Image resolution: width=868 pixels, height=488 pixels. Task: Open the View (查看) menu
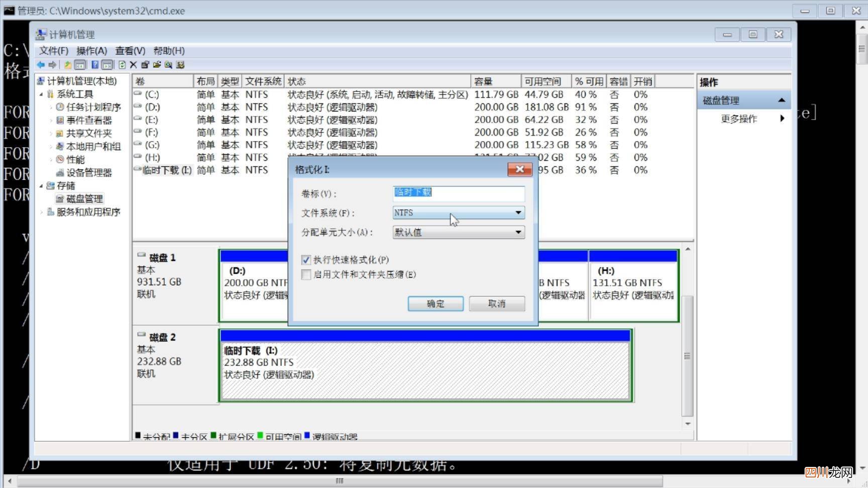(130, 51)
